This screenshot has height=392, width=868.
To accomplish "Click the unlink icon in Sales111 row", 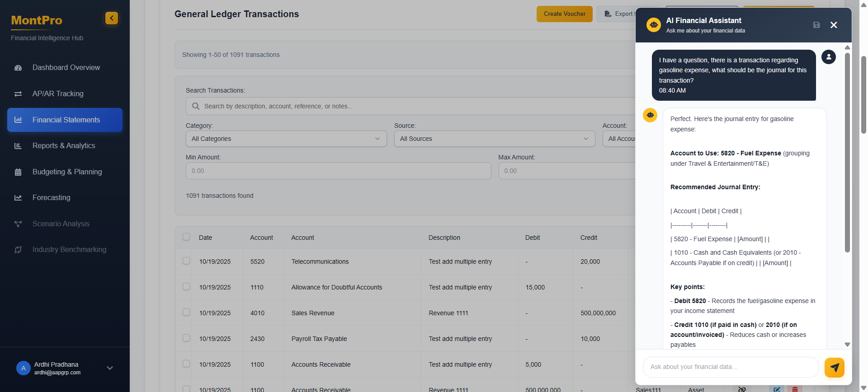I will [742, 389].
